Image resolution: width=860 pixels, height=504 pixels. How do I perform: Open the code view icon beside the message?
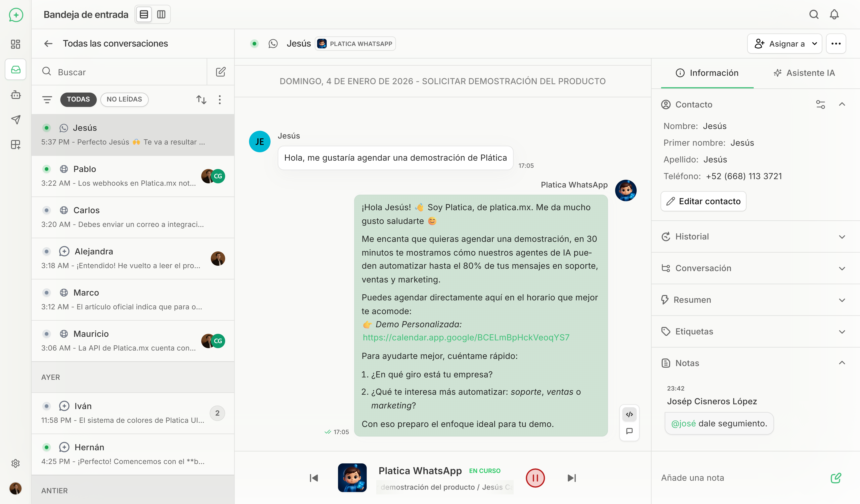(629, 414)
